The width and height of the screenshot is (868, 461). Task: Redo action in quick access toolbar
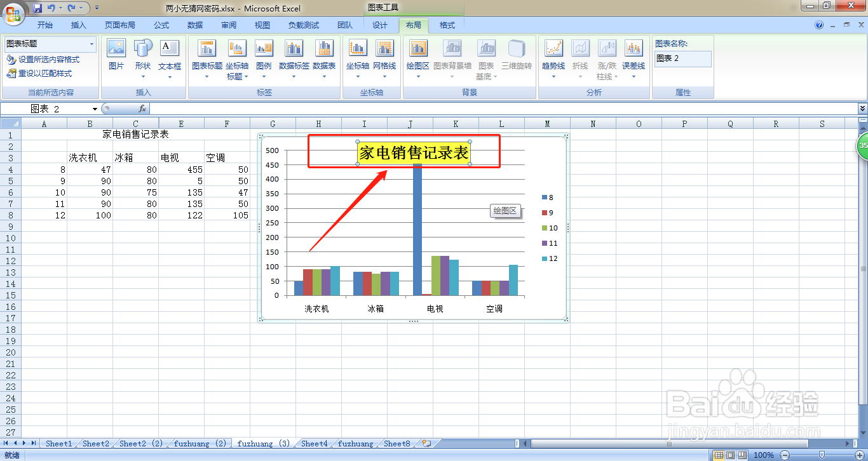click(x=71, y=8)
